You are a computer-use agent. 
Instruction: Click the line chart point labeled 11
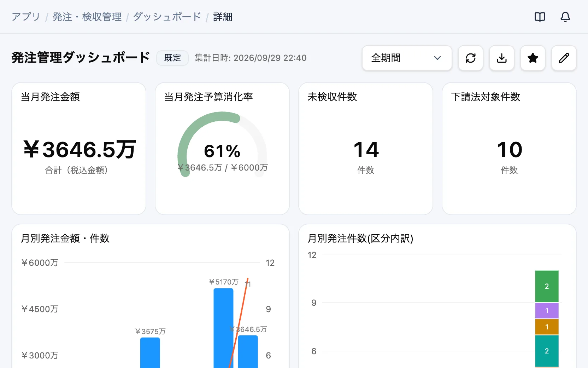248,280
